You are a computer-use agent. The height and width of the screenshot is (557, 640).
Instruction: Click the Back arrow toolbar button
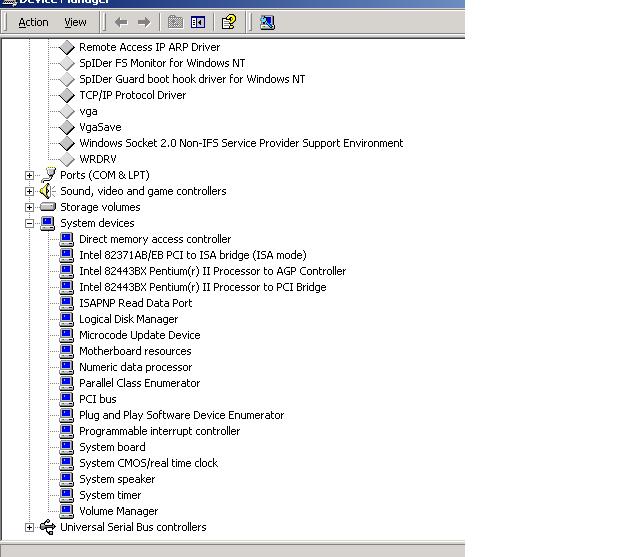[x=121, y=22]
